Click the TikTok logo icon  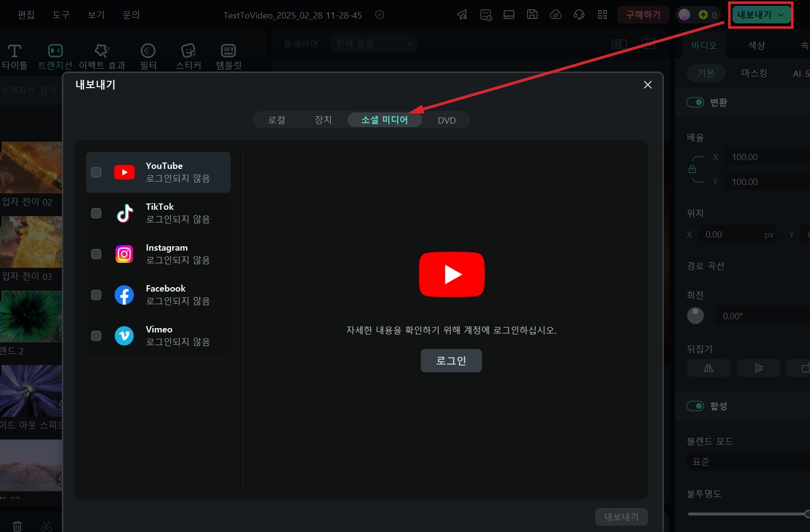click(125, 213)
